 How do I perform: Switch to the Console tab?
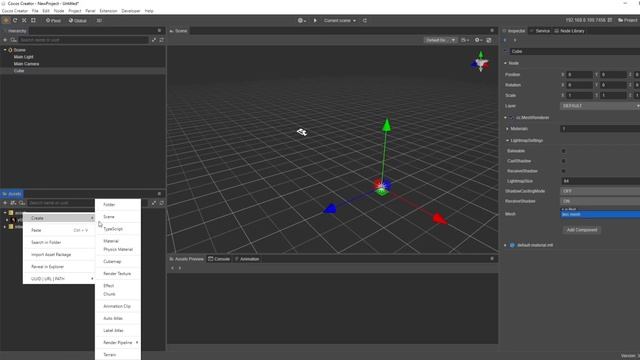coord(219,259)
